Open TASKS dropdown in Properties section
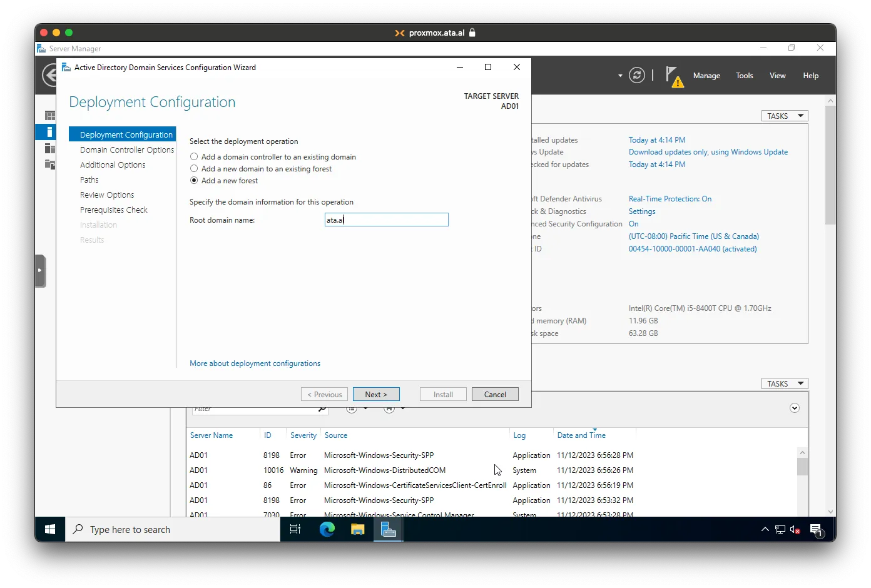Image resolution: width=871 pixels, height=588 pixels. click(x=785, y=116)
